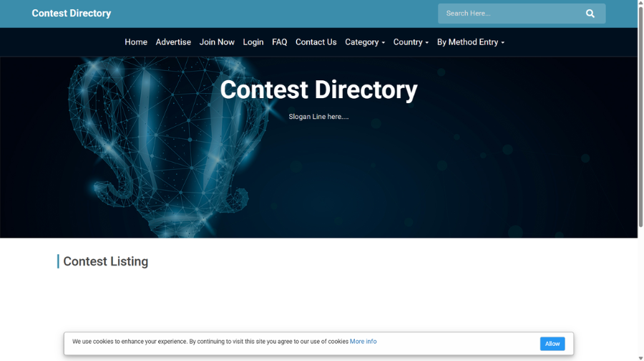Expand the Category dropdown

365,42
